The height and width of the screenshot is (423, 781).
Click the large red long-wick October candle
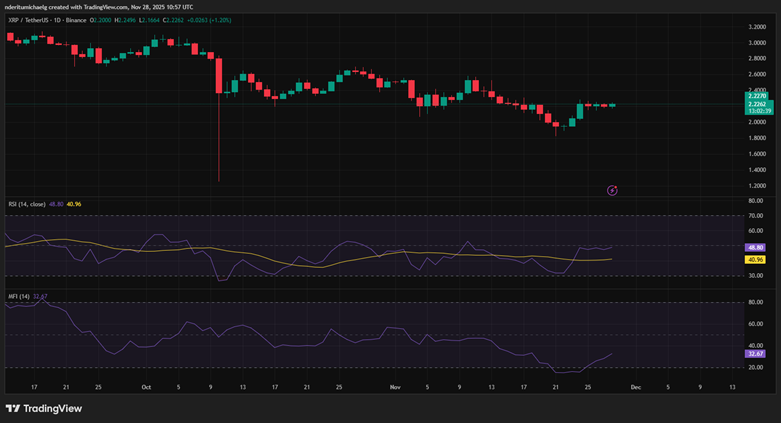click(x=218, y=76)
